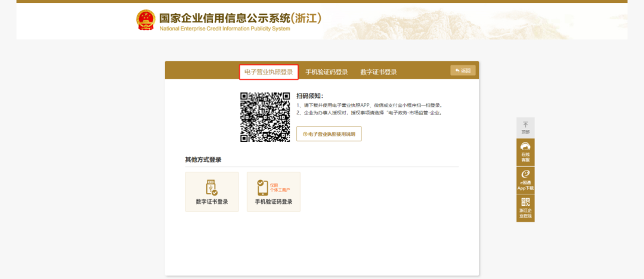The width and height of the screenshot is (644, 279).
Task: Click the second scan instruction about 授权事项
Action: point(369,113)
